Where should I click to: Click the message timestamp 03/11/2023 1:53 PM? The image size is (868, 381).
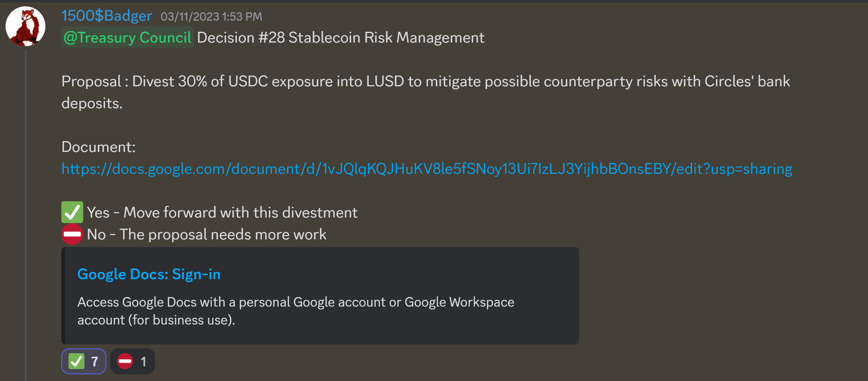211,17
